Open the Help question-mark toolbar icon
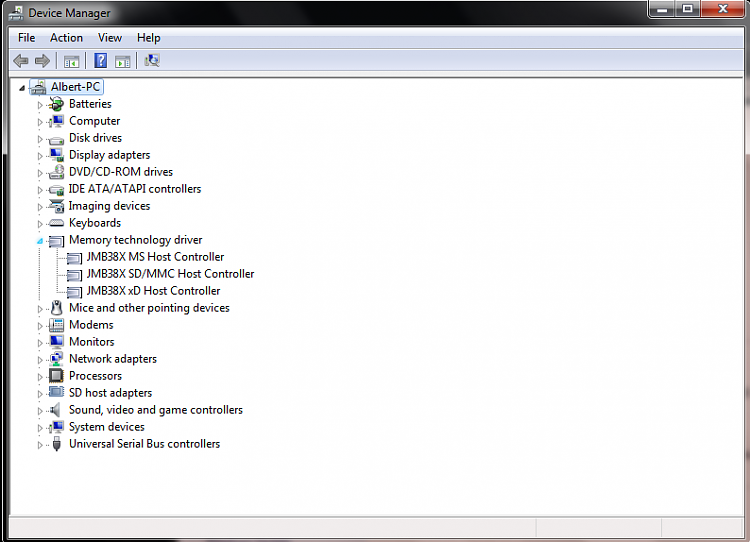The height and width of the screenshot is (542, 750). 100,61
